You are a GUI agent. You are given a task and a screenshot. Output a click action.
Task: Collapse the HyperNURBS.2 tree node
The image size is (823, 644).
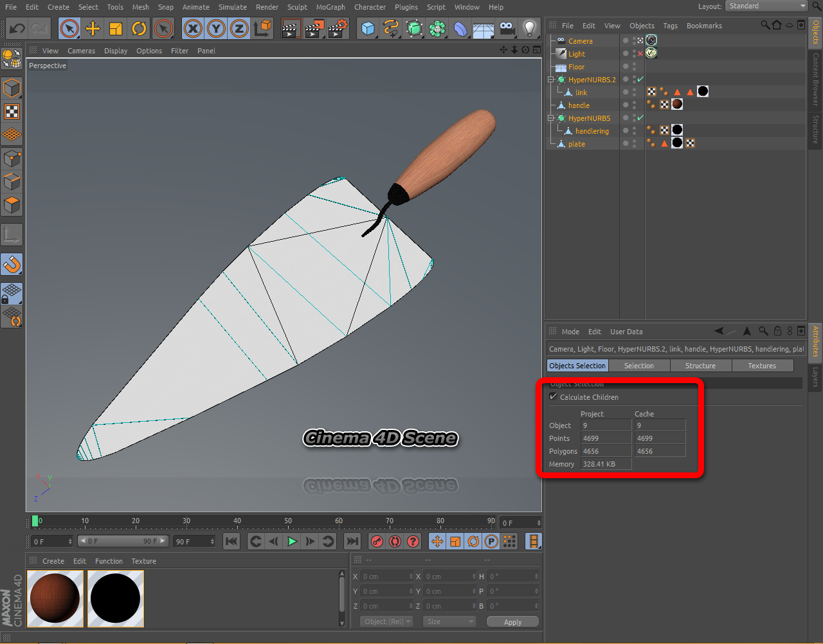[550, 80]
